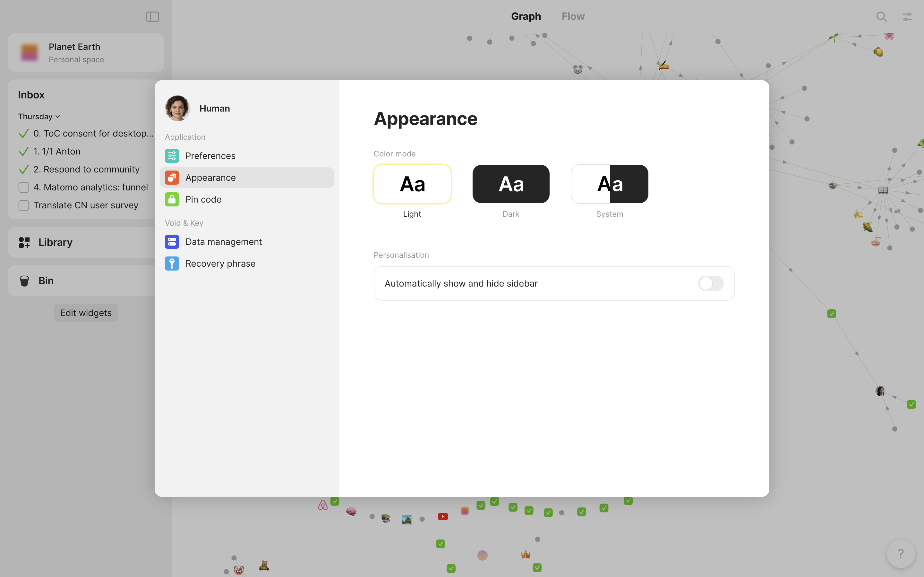Click the Human profile avatar

[177, 108]
